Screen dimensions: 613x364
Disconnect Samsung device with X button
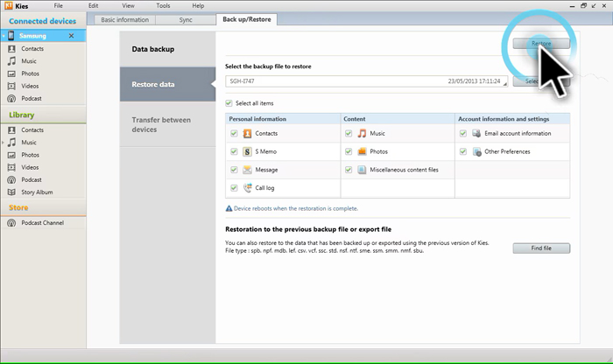click(x=71, y=36)
